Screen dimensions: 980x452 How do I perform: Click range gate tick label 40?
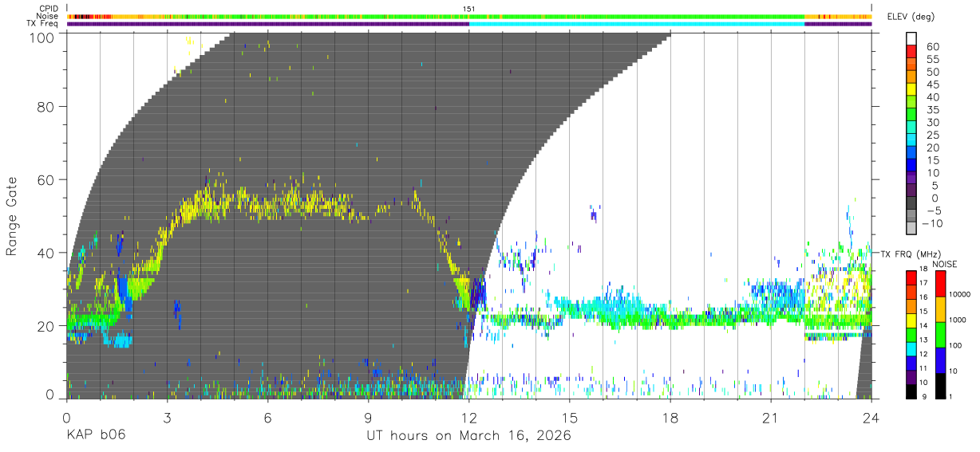coord(45,253)
